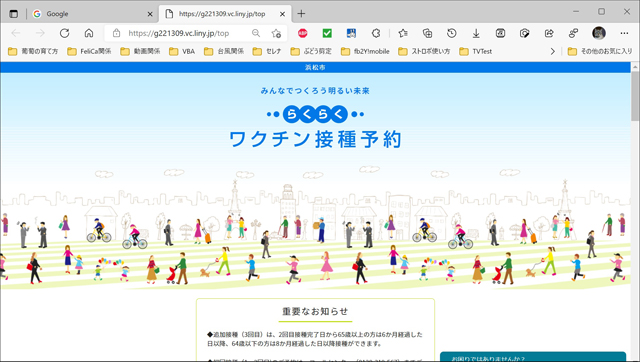This screenshot has height=362, width=640.
Task: Open the Downloads panel
Action: pos(476,33)
